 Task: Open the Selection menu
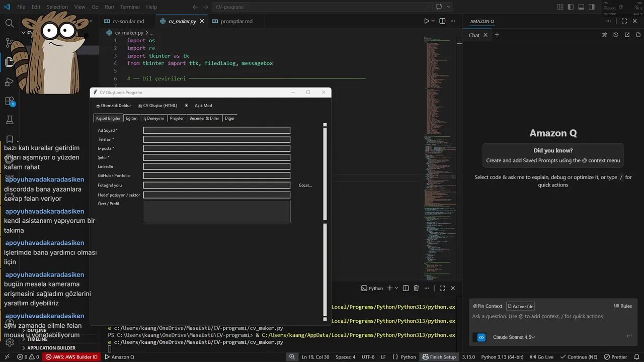coord(57,7)
